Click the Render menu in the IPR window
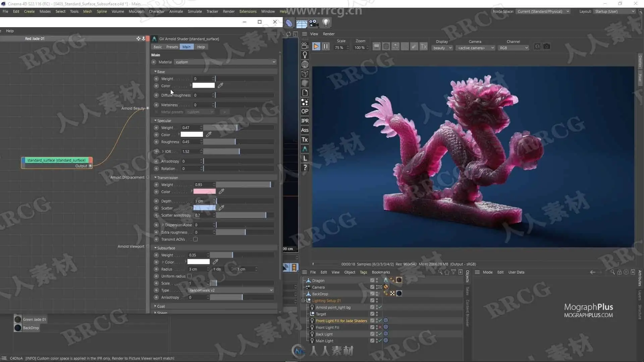The image size is (644, 362). click(x=328, y=34)
